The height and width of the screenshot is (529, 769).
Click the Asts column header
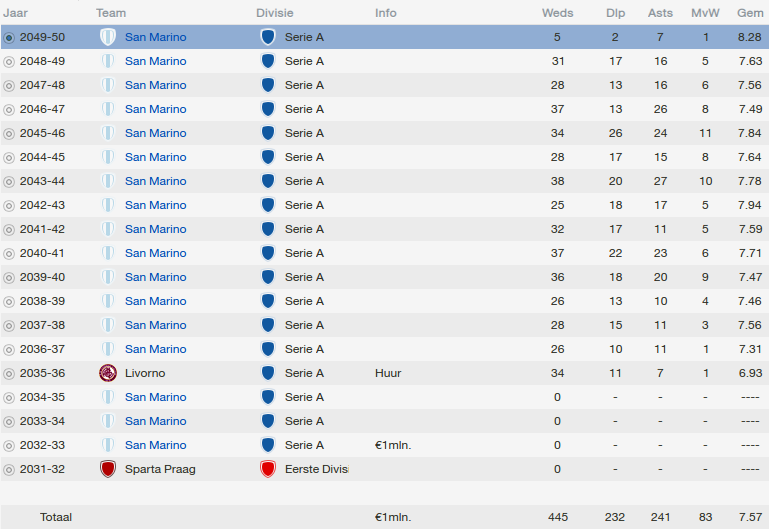tap(660, 13)
